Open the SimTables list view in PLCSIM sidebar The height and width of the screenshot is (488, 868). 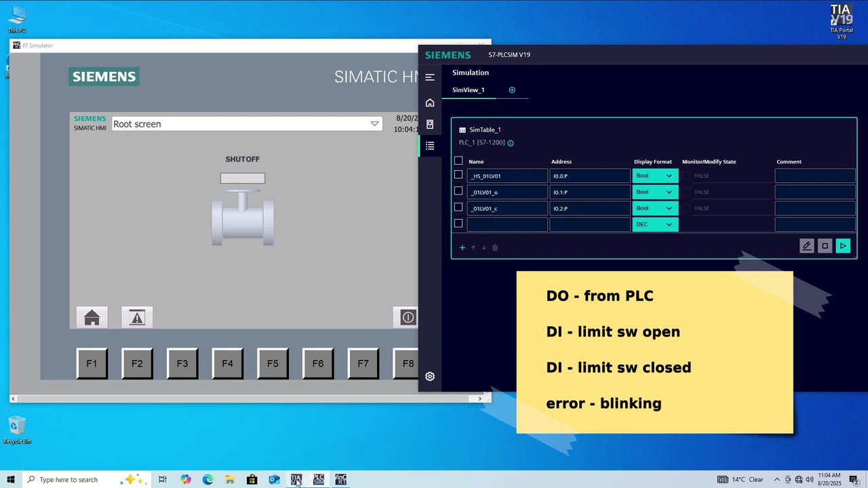(430, 146)
